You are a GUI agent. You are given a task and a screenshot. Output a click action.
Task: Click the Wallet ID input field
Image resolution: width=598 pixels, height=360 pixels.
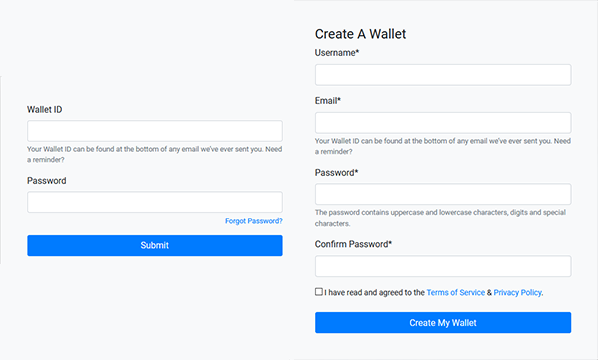coord(155,131)
